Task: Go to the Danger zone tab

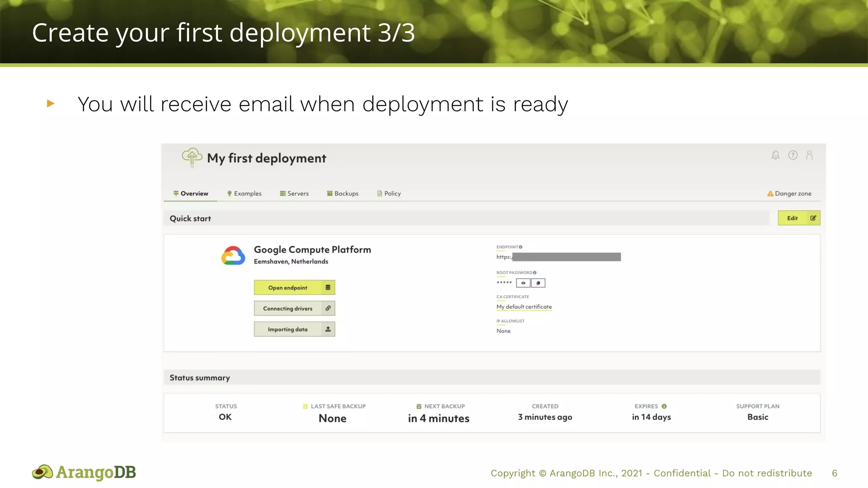Action: click(789, 194)
